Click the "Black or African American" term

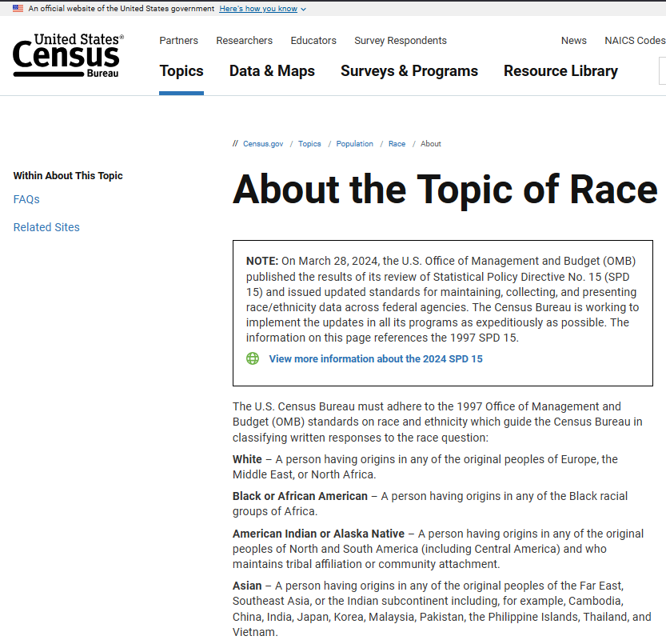pos(300,496)
